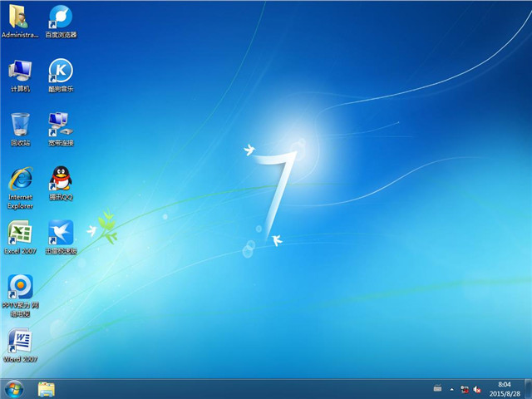Viewport: 532px width, 399px height.
Task: Open the Administrator folder icon
Action: 20,21
